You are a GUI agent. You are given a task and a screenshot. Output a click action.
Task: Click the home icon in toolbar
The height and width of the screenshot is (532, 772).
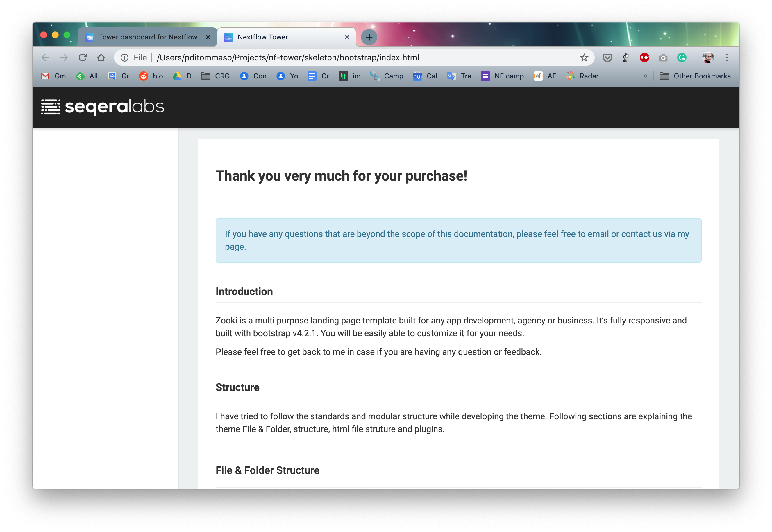[x=101, y=58]
